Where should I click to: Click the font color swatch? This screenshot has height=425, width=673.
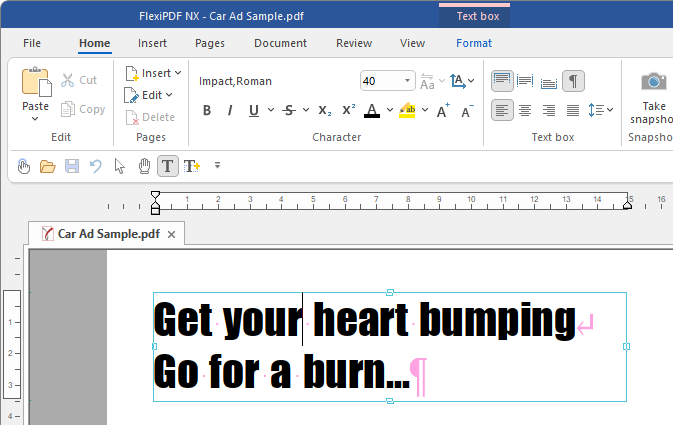(372, 110)
